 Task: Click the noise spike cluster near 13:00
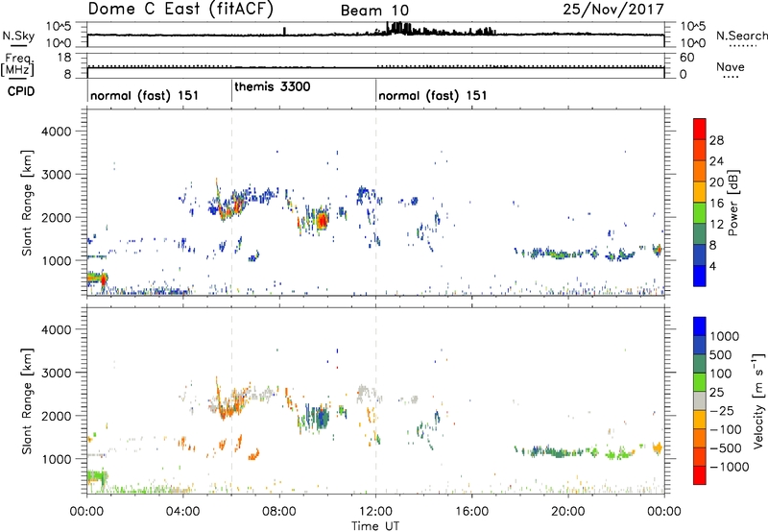(398, 28)
